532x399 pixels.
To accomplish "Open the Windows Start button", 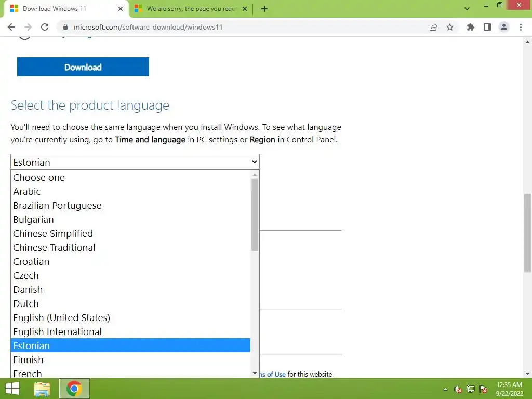I will pyautogui.click(x=12, y=389).
